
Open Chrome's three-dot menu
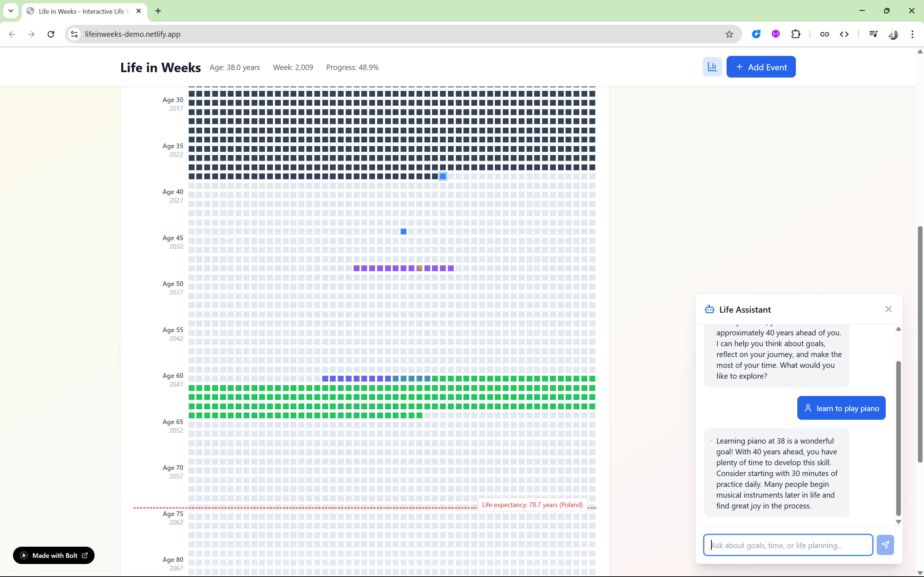pyautogui.click(x=912, y=34)
